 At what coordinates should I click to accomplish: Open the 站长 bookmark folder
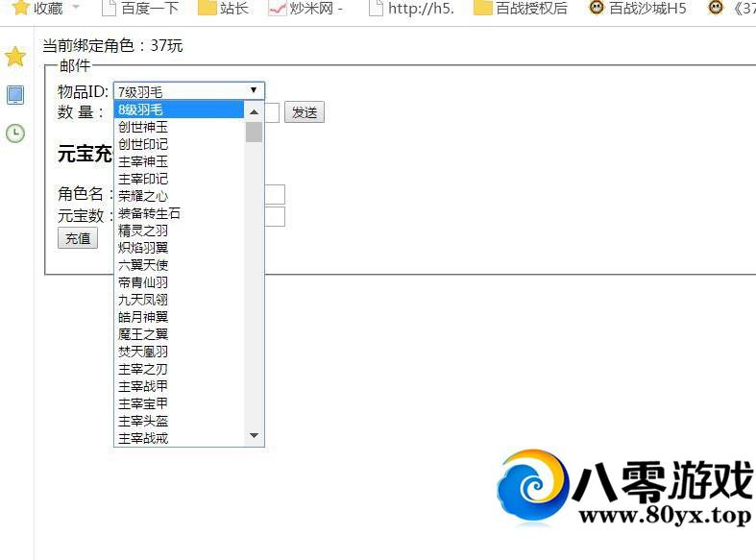(x=223, y=9)
